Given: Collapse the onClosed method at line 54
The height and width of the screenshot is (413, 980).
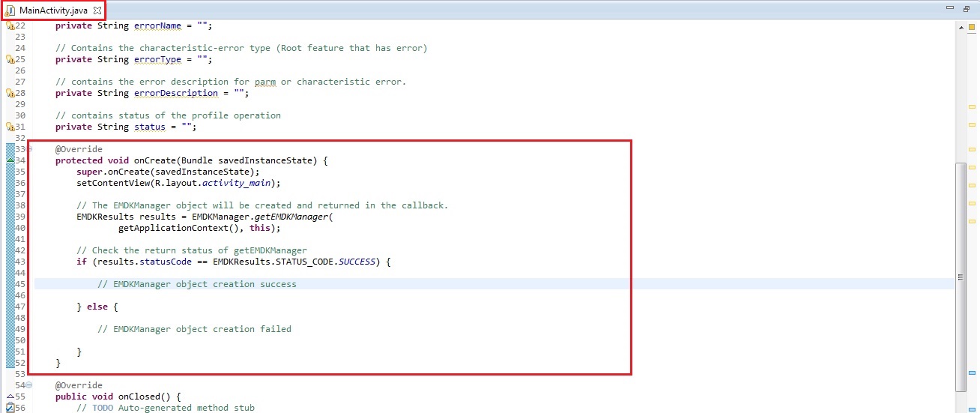Looking at the screenshot, I should pyautogui.click(x=29, y=385).
